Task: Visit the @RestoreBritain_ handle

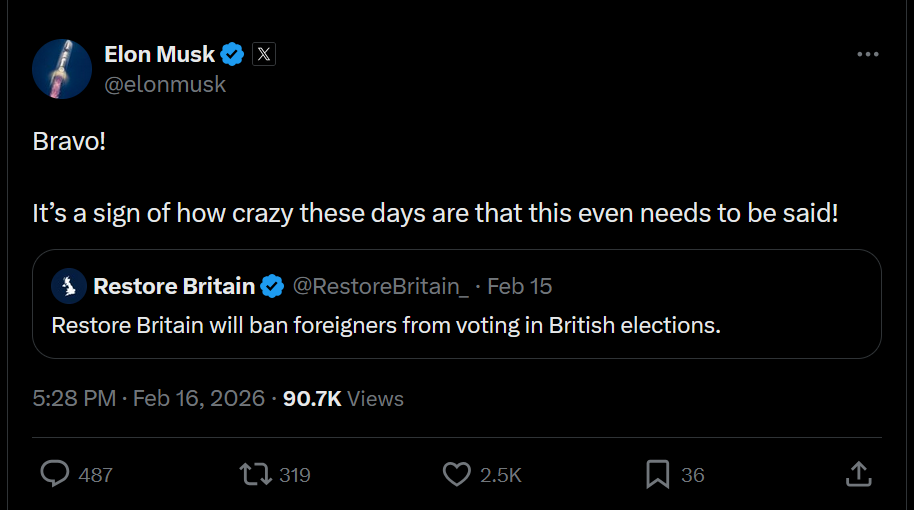Action: click(x=380, y=287)
